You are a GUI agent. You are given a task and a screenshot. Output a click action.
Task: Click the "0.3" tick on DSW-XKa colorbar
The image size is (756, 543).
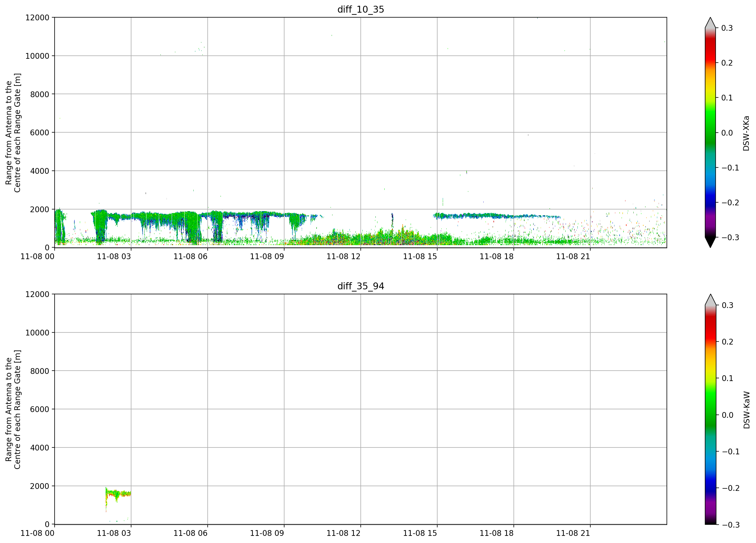pos(727,28)
